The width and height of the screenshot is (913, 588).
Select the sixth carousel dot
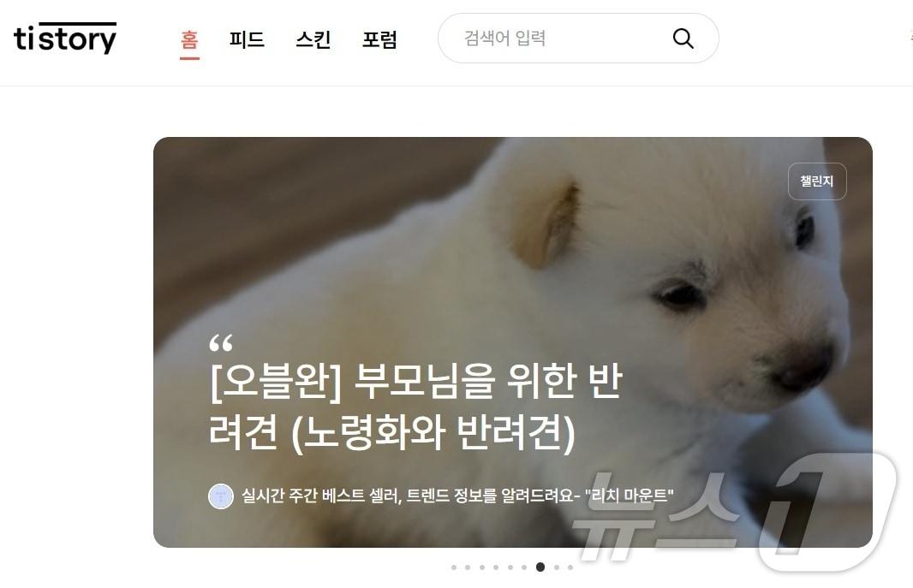(524, 567)
